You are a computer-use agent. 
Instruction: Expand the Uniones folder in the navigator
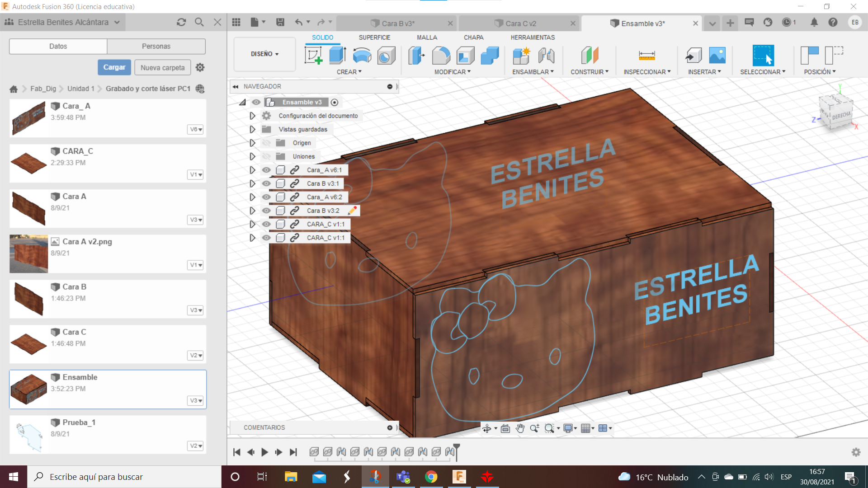pyautogui.click(x=252, y=156)
